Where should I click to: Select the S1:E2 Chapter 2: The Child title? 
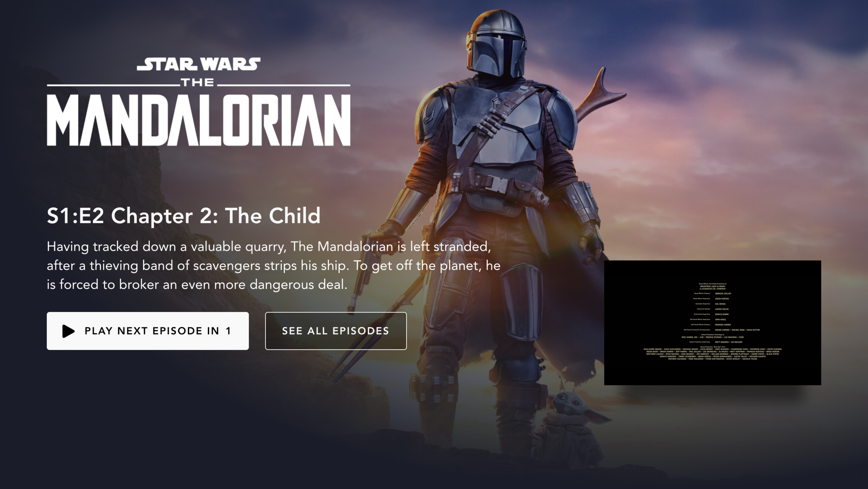(184, 216)
